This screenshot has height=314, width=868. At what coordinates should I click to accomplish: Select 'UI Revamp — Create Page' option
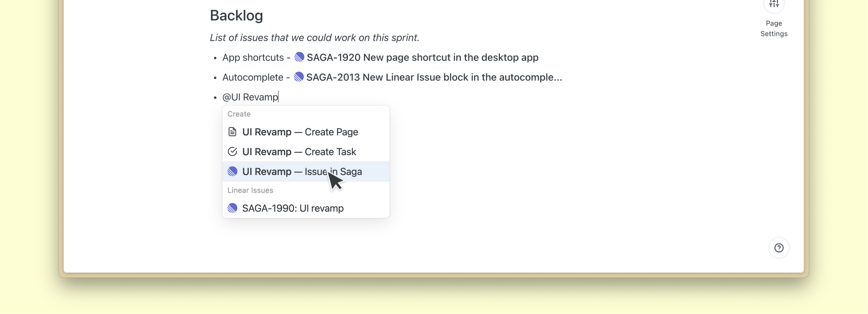[300, 132]
